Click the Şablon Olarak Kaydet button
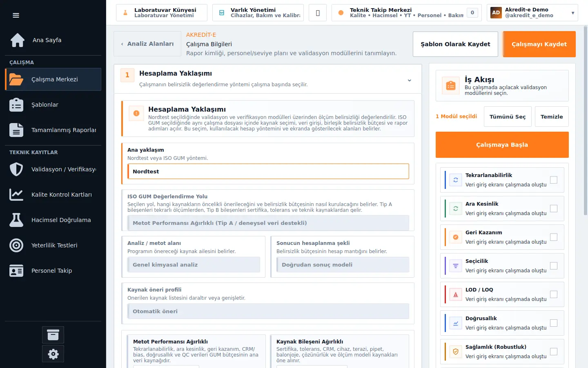588x368 pixels. tap(455, 44)
